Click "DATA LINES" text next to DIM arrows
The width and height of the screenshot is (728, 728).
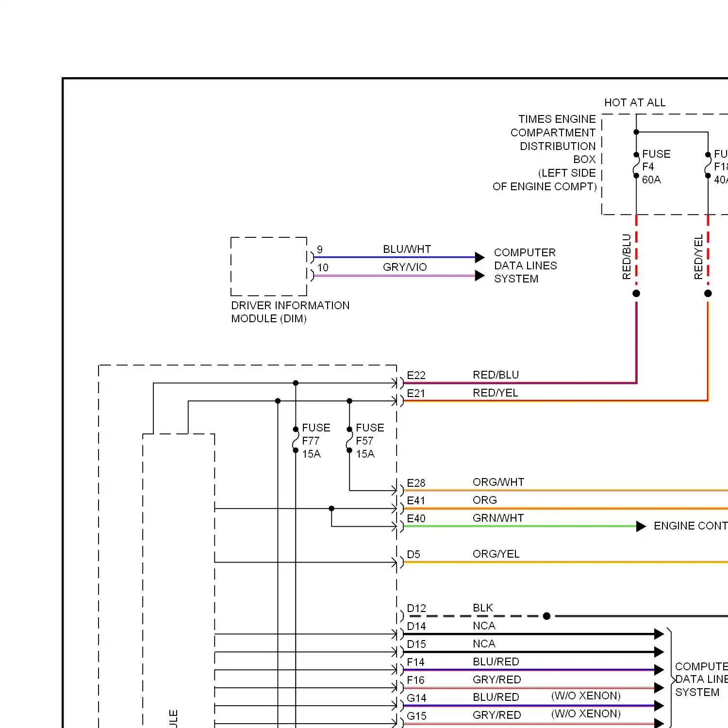point(526,265)
